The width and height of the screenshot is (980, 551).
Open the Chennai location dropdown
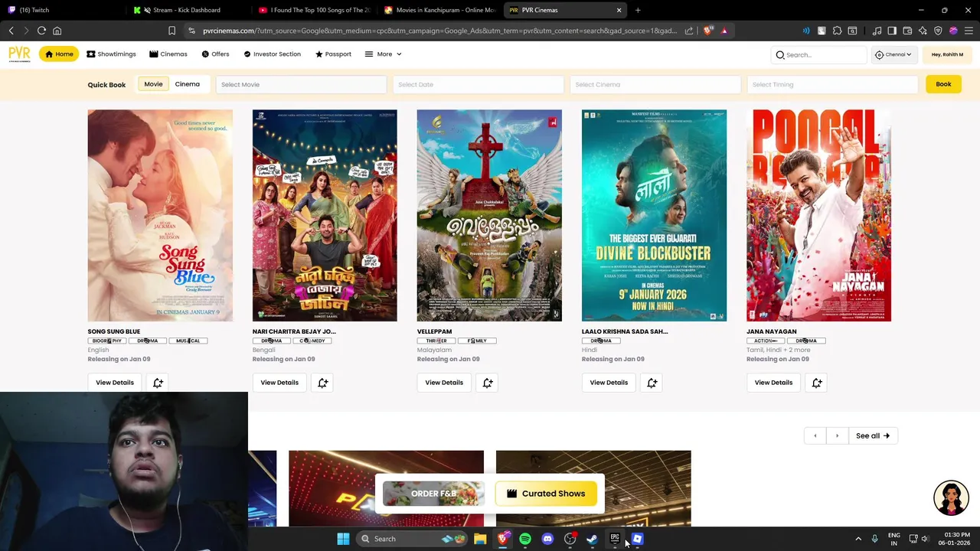coord(893,54)
